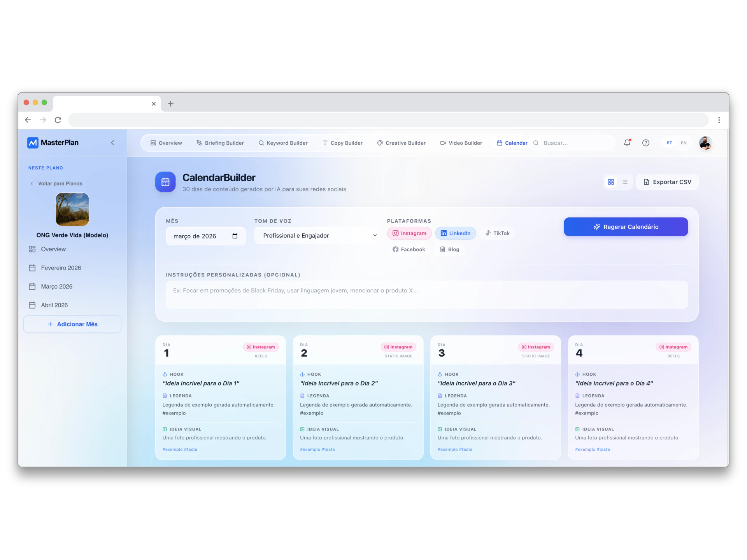Toggle LinkedIn platform chip
Screen dimensions: 747x560
point(455,233)
